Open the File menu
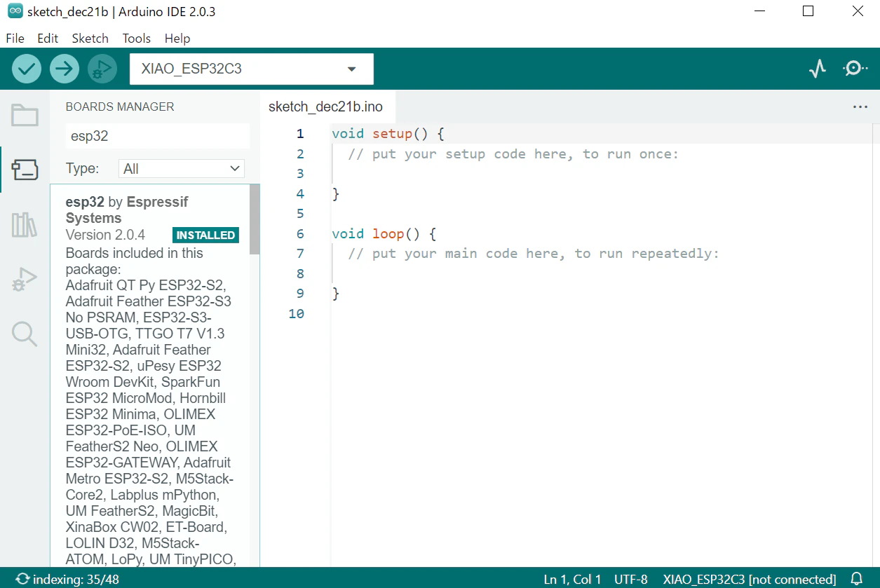 (15, 39)
